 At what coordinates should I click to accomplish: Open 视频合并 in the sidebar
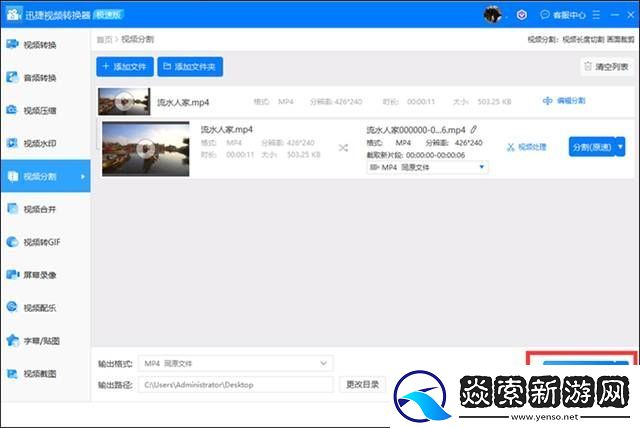click(x=45, y=209)
